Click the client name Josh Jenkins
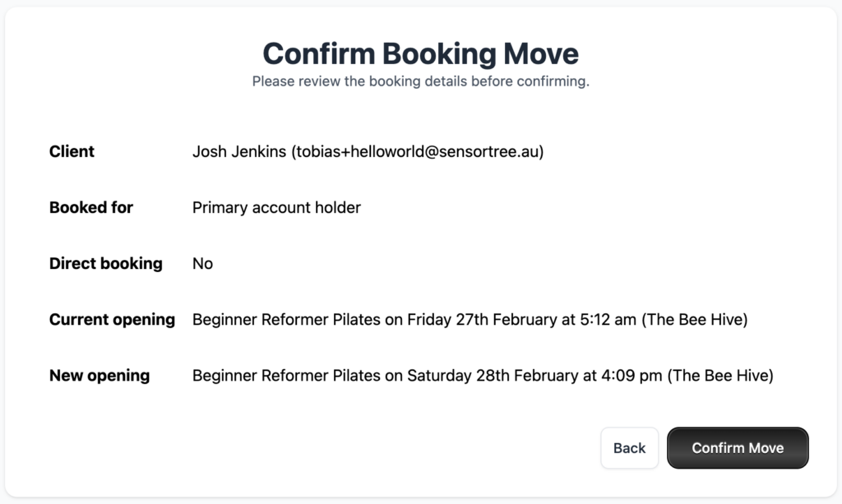842x504 pixels. click(239, 151)
